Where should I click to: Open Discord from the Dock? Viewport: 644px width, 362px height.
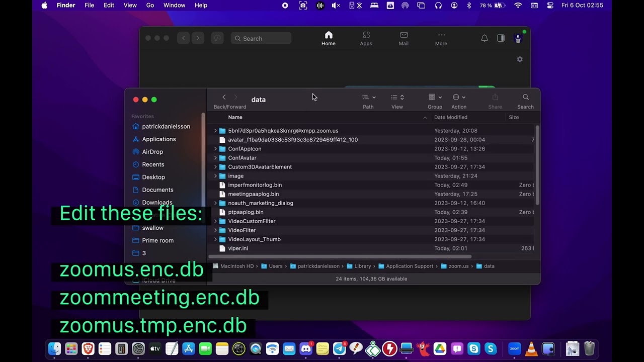[306, 348]
